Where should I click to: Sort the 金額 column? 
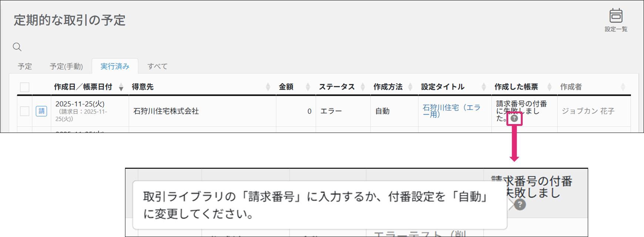[308, 87]
